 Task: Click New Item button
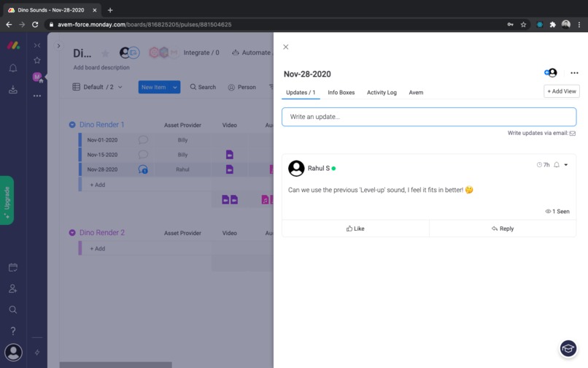154,87
